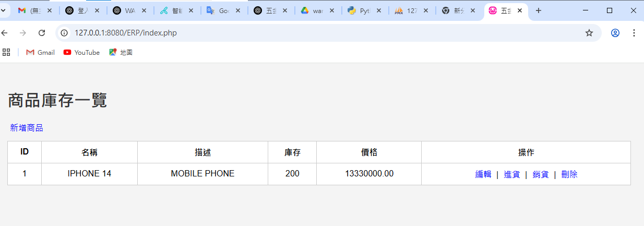
Task: Click 進貨 link for IPHONE 14
Action: tap(512, 174)
